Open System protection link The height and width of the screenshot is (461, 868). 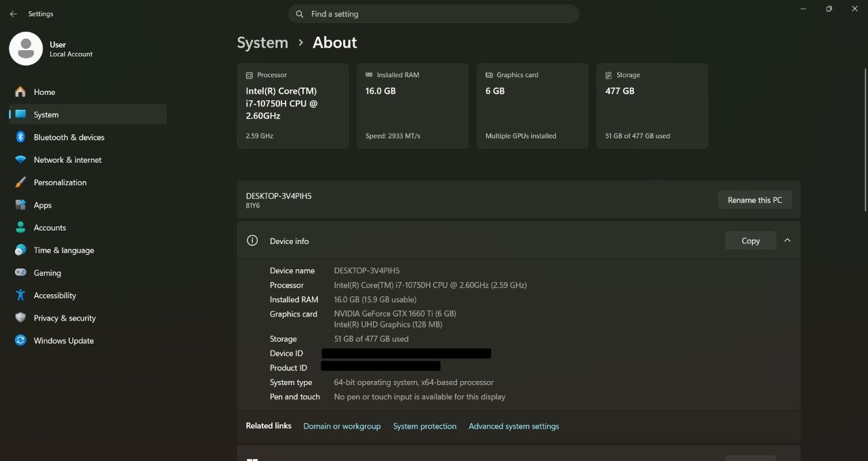pyautogui.click(x=425, y=426)
